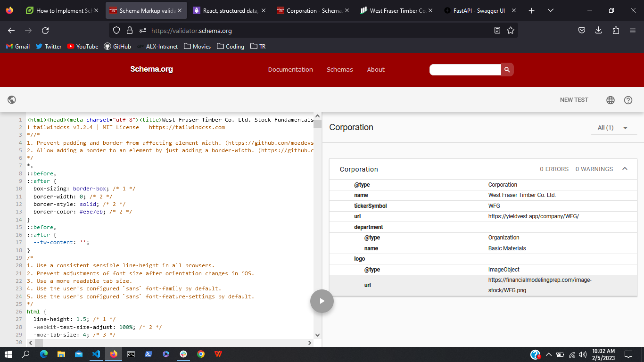The image size is (644, 362).
Task: Open the Windows Start menu
Action: coord(8,354)
